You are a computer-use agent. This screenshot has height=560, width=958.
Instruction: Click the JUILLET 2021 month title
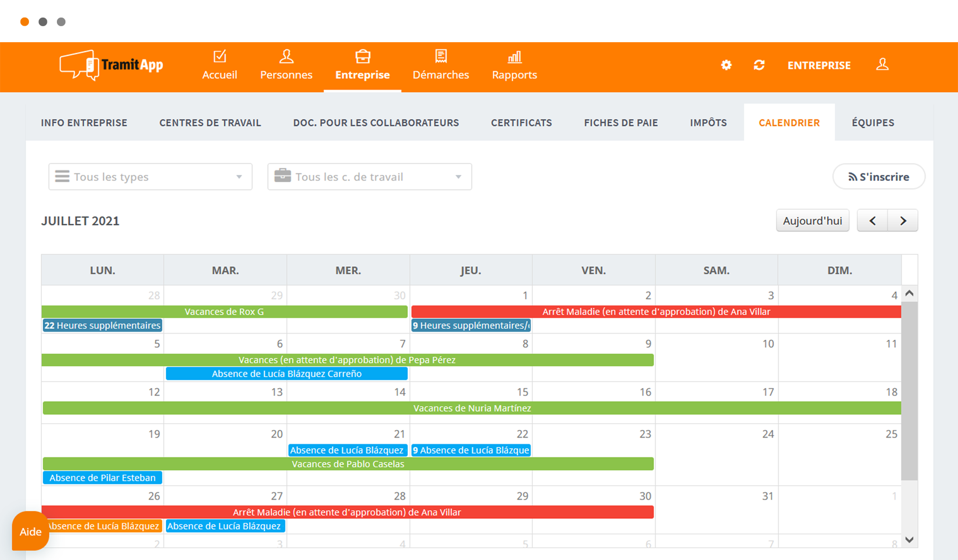click(x=80, y=221)
